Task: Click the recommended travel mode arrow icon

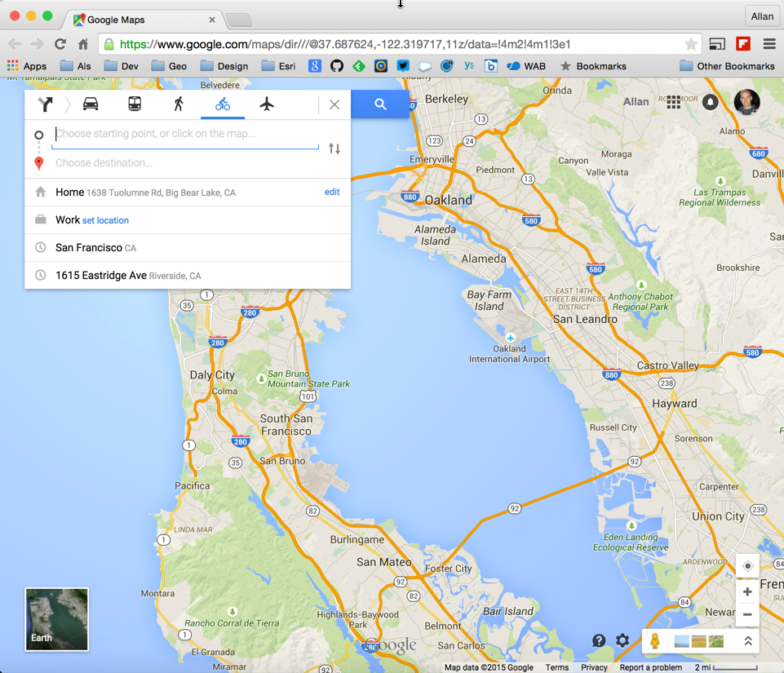Action: pos(46,104)
